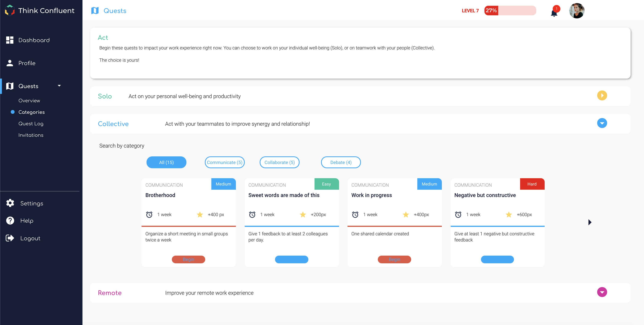644x325 pixels.
Task: Begin the Brotherhood quest
Action: 188,259
